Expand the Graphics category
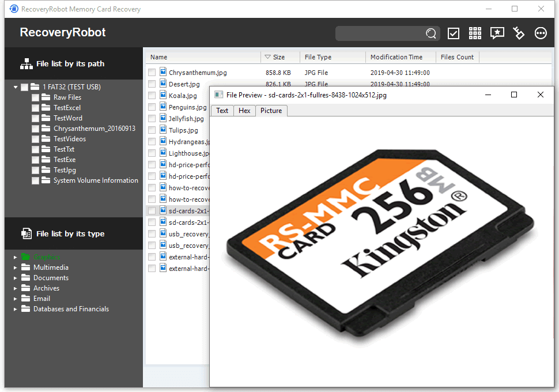The image size is (559, 392). [x=16, y=257]
